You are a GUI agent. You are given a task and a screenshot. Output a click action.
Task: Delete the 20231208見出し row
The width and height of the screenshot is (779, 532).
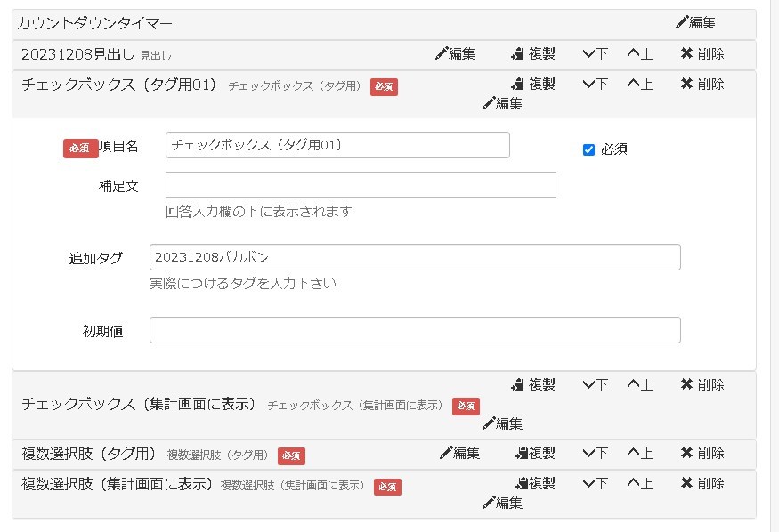pyautogui.click(x=702, y=53)
